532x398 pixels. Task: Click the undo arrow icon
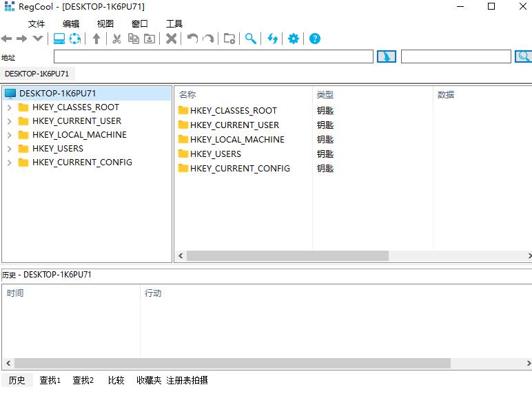(x=192, y=39)
